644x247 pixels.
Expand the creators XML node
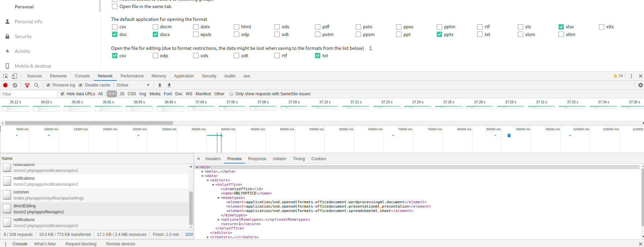[x=208, y=237]
